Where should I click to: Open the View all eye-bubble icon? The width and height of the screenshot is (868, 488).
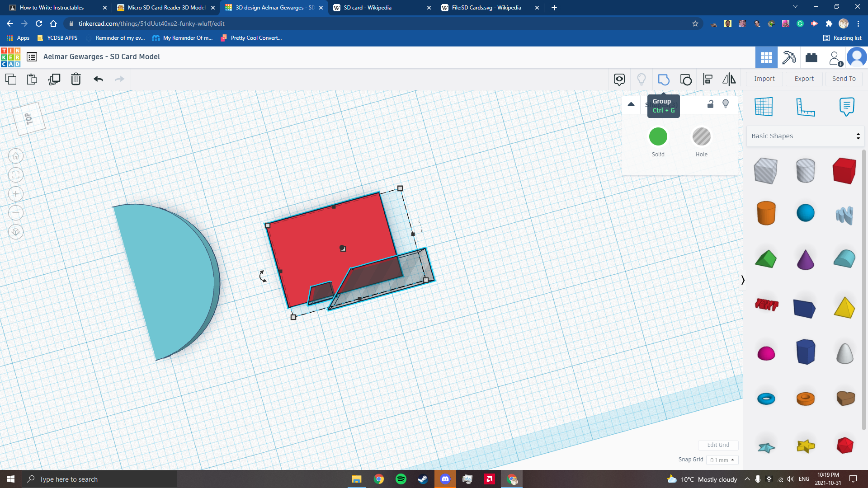point(619,80)
